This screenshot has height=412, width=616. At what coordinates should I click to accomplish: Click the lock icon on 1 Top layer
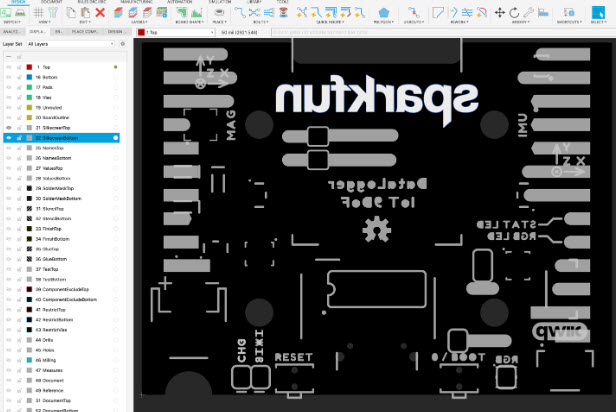click(x=18, y=67)
